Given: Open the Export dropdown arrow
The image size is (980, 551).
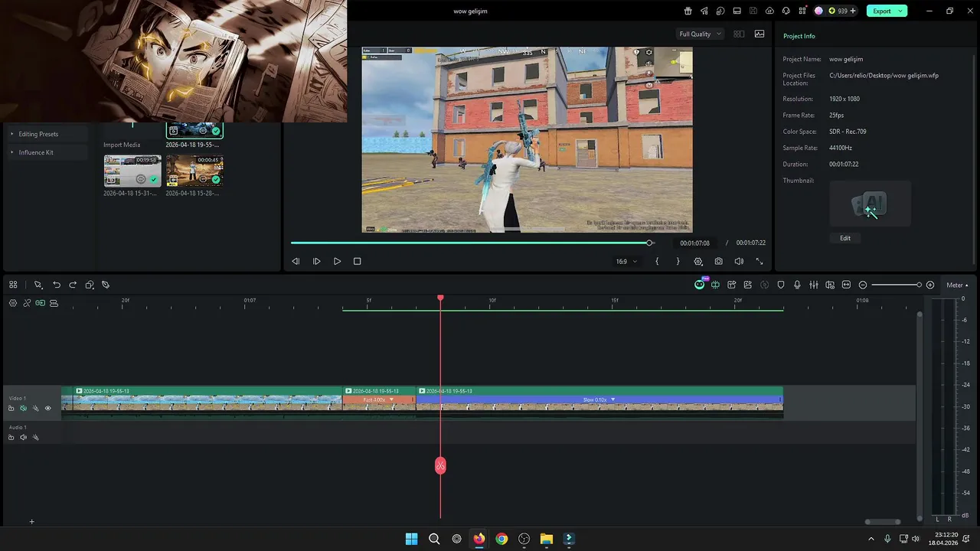Looking at the screenshot, I should pyautogui.click(x=901, y=11).
